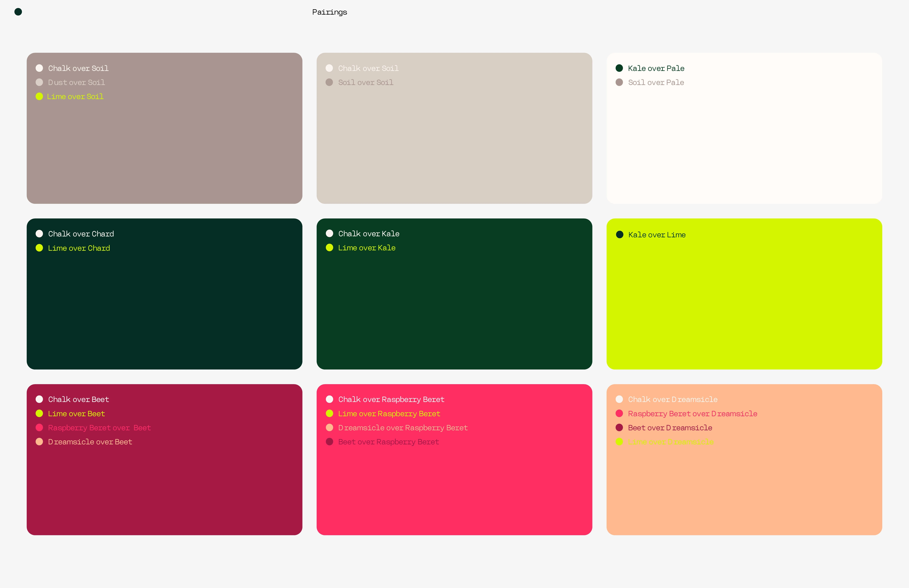Click the white dot beside Chalk over Chard
Viewport: 909px width, 588px height.
(39, 234)
